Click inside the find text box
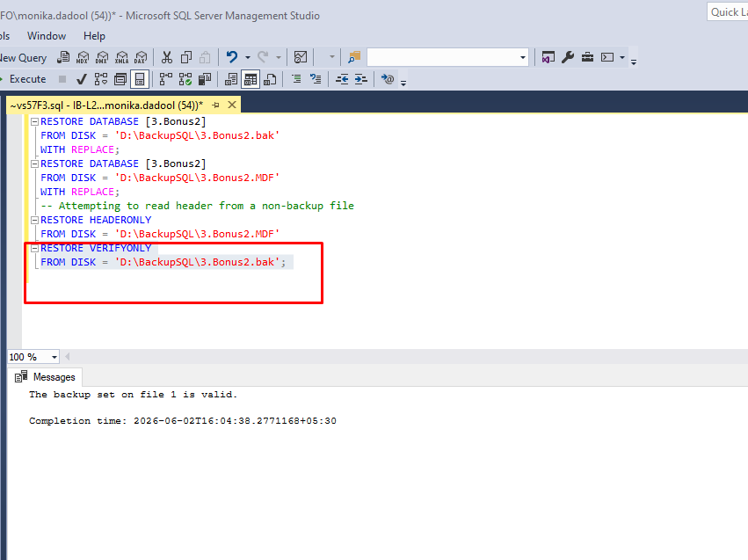This screenshot has width=748, height=560. click(443, 58)
